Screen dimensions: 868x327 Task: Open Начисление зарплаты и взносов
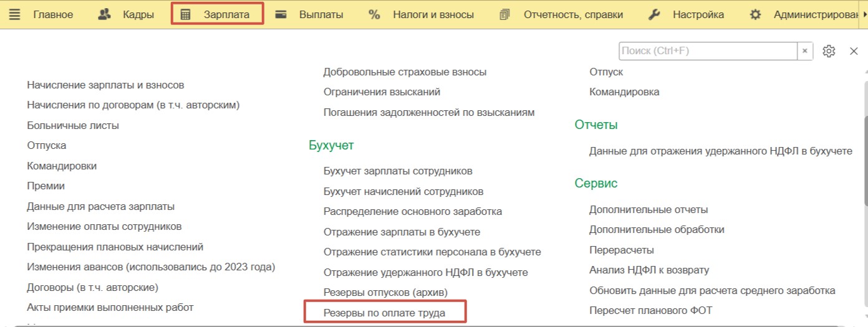105,85
